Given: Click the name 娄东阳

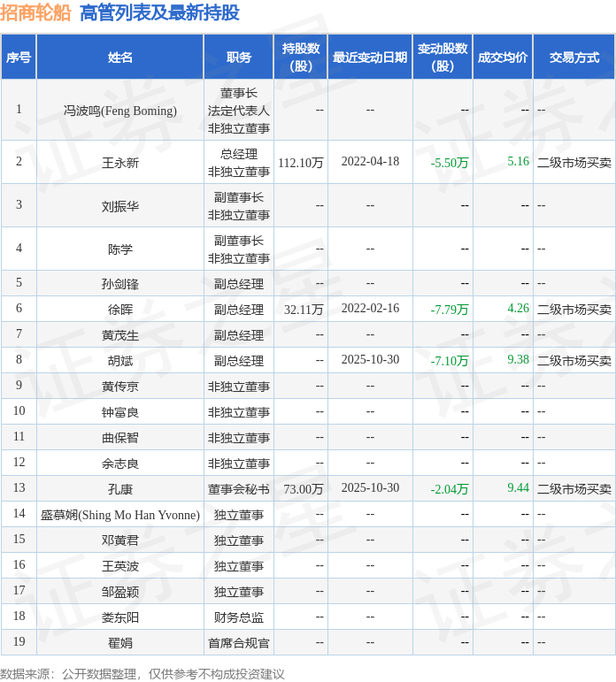Looking at the screenshot, I should click(120, 617).
